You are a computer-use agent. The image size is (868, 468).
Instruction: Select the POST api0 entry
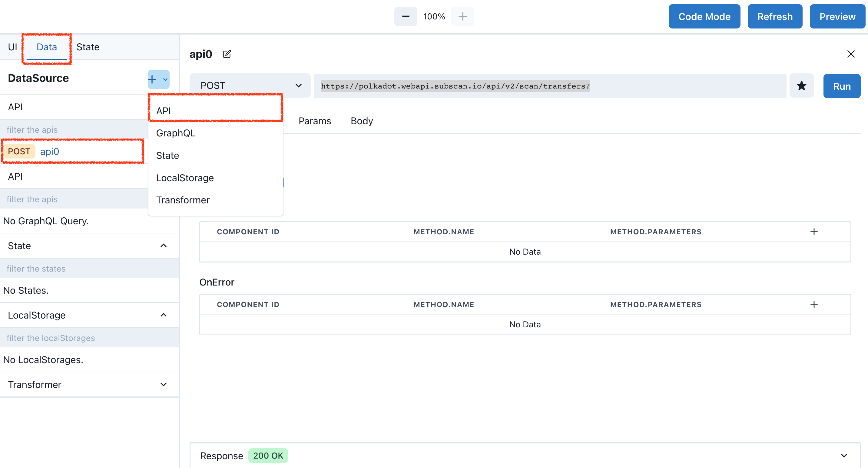[73, 151]
